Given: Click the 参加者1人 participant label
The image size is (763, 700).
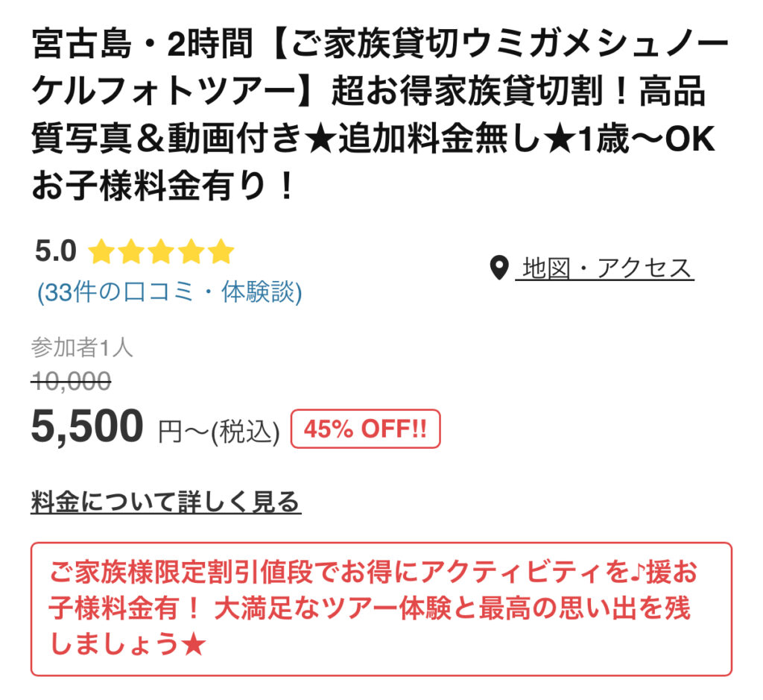Looking at the screenshot, I should 82,347.
